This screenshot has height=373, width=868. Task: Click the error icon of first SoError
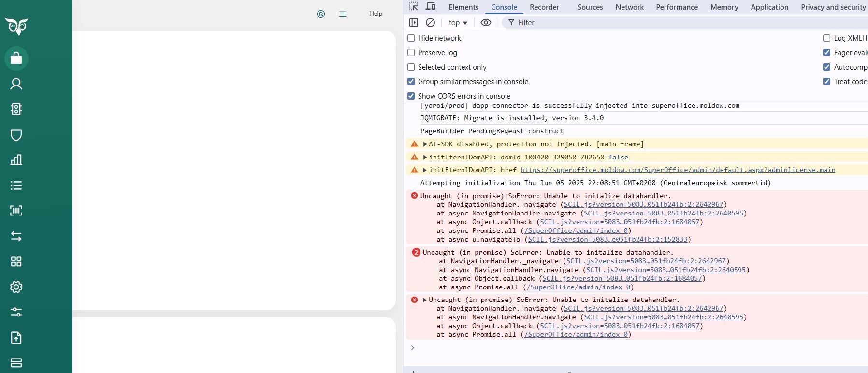(414, 196)
